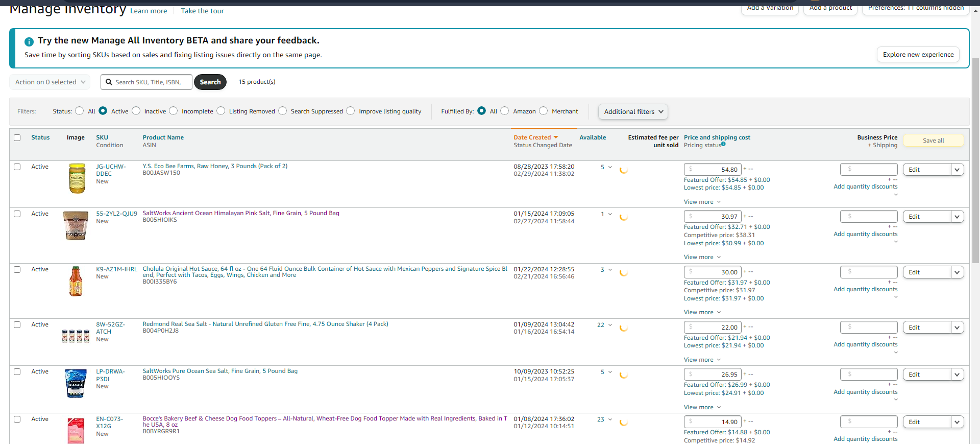Set Fulfilled By to Amazon
The height and width of the screenshot is (444, 980).
coord(504,111)
